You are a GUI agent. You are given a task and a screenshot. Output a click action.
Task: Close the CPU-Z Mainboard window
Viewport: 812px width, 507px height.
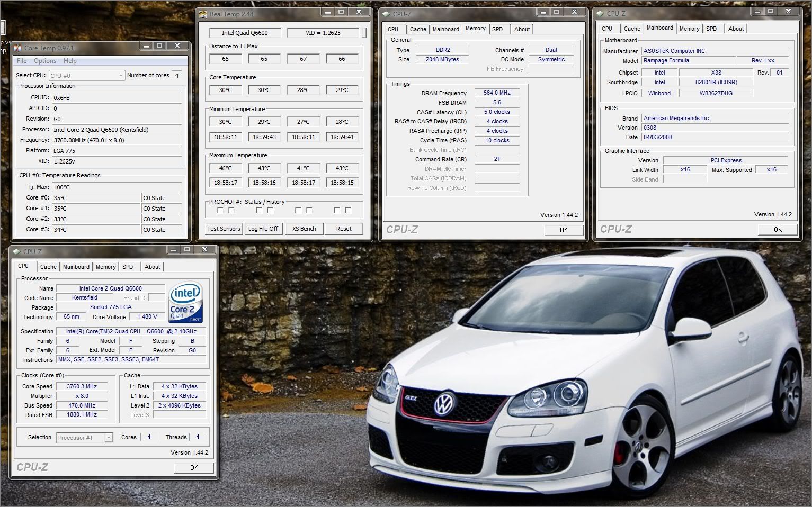tap(789, 11)
